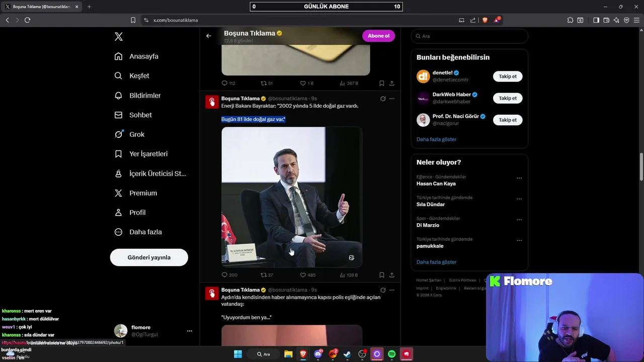This screenshot has height=362, width=644.
Task: Follow DarkWeb Haber with Takip et
Action: [x=508, y=98]
